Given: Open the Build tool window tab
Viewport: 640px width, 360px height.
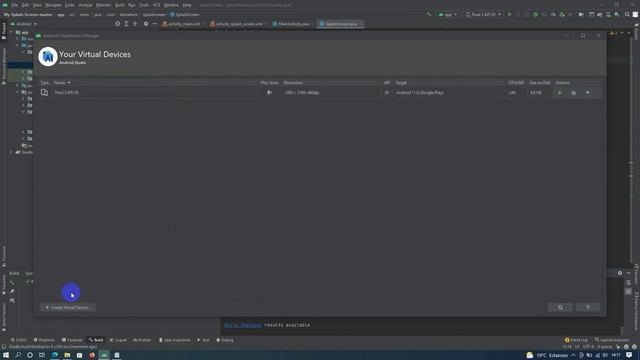Looking at the screenshot, I should 96,340.
